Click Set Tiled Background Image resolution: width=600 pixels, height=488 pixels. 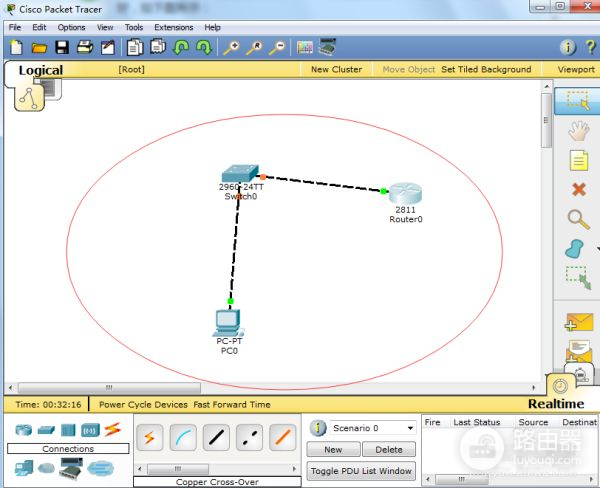click(x=486, y=70)
